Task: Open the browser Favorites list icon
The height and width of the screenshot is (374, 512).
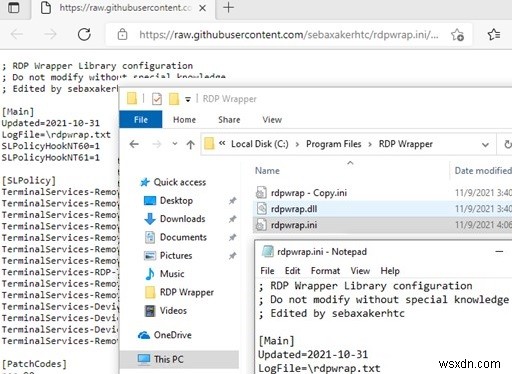Action: click(494, 34)
